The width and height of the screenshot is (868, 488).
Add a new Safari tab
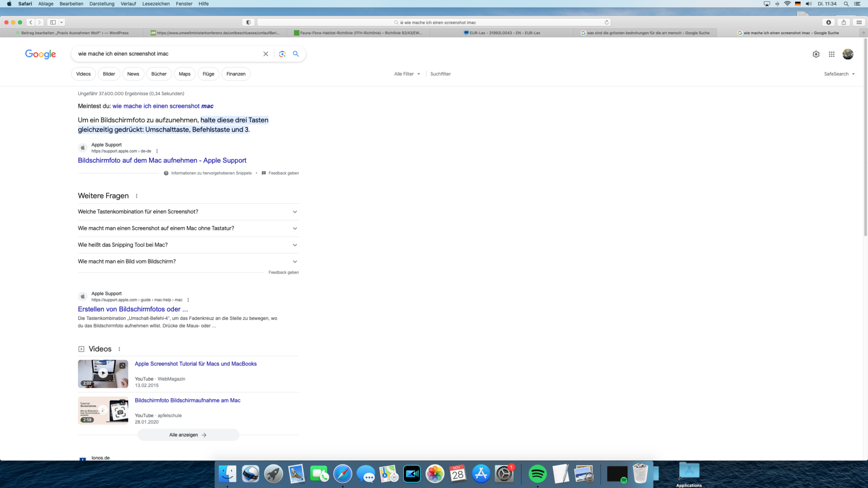tap(863, 33)
